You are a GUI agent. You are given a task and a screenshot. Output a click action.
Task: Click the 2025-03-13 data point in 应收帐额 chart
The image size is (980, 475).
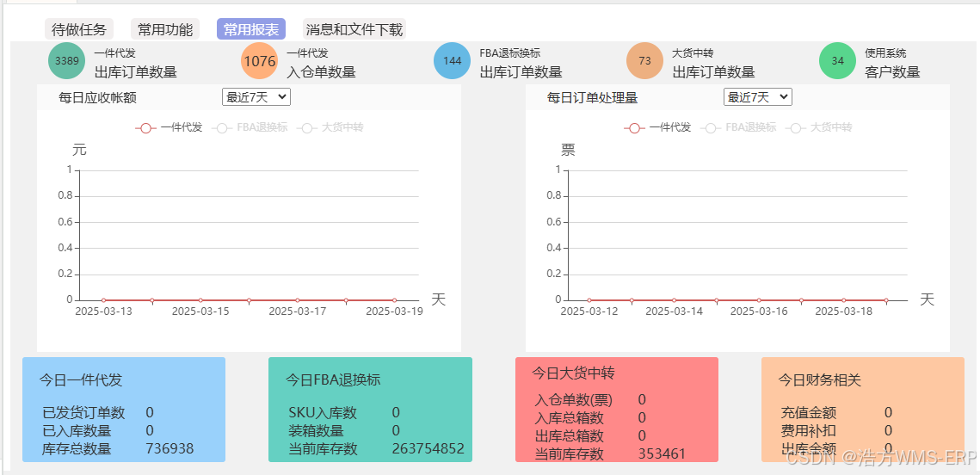[x=104, y=300]
